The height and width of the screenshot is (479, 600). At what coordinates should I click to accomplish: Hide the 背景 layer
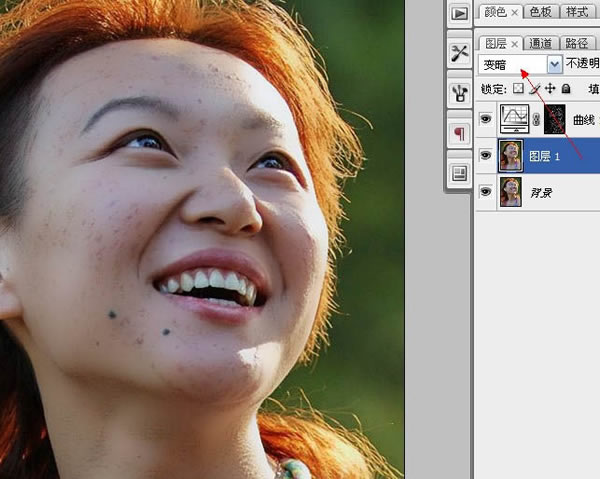click(486, 191)
